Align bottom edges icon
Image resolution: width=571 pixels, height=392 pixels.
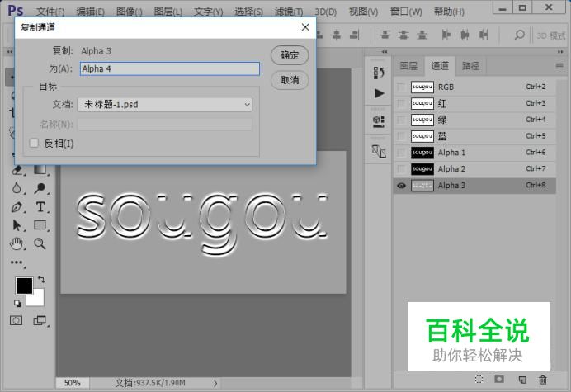(x=422, y=35)
